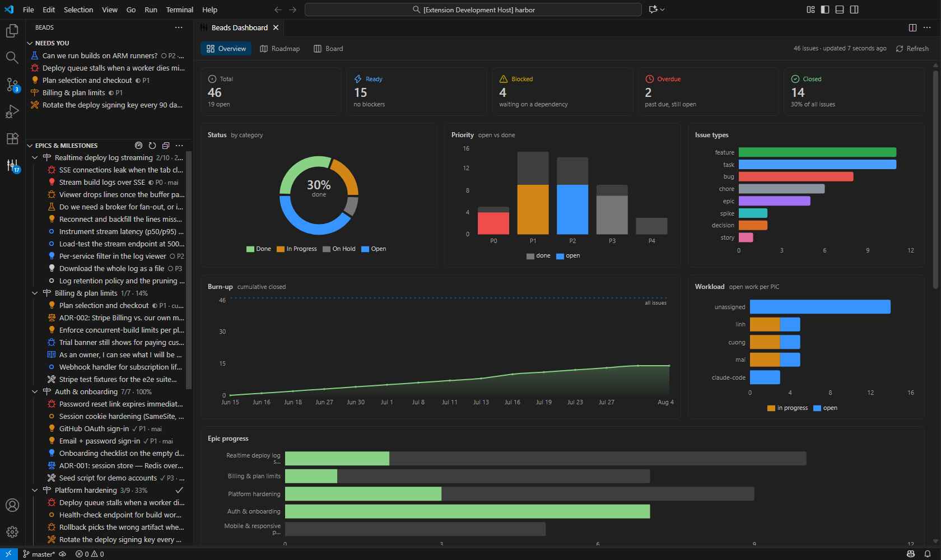Switch to the Board tab
Image resolution: width=941 pixels, height=560 pixels.
point(328,49)
